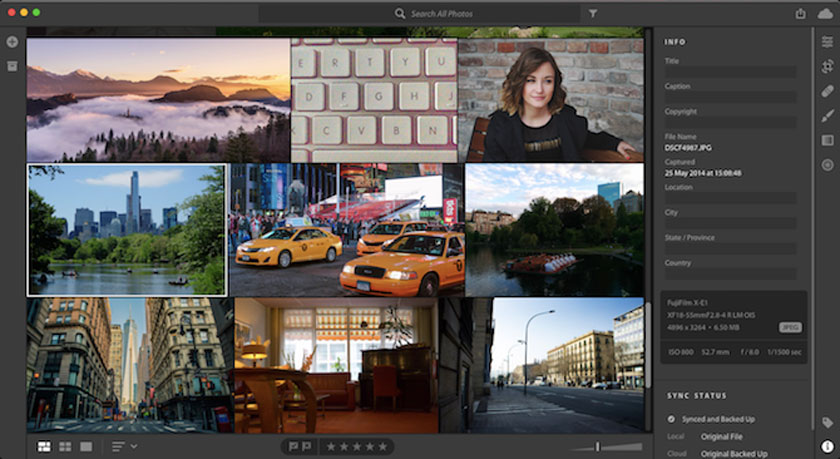The height and width of the screenshot is (459, 840).
Task: Select the Healing Brush tool
Action: click(827, 91)
